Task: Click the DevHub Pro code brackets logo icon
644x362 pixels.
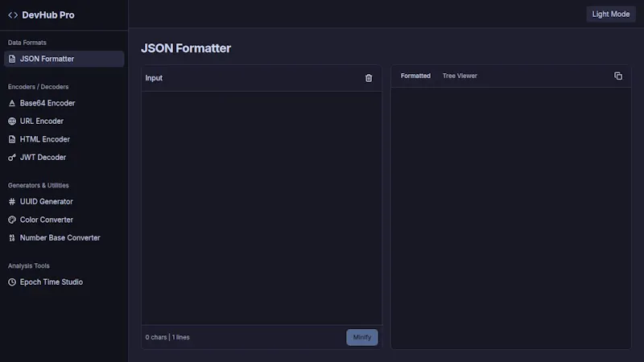Action: pos(13,15)
